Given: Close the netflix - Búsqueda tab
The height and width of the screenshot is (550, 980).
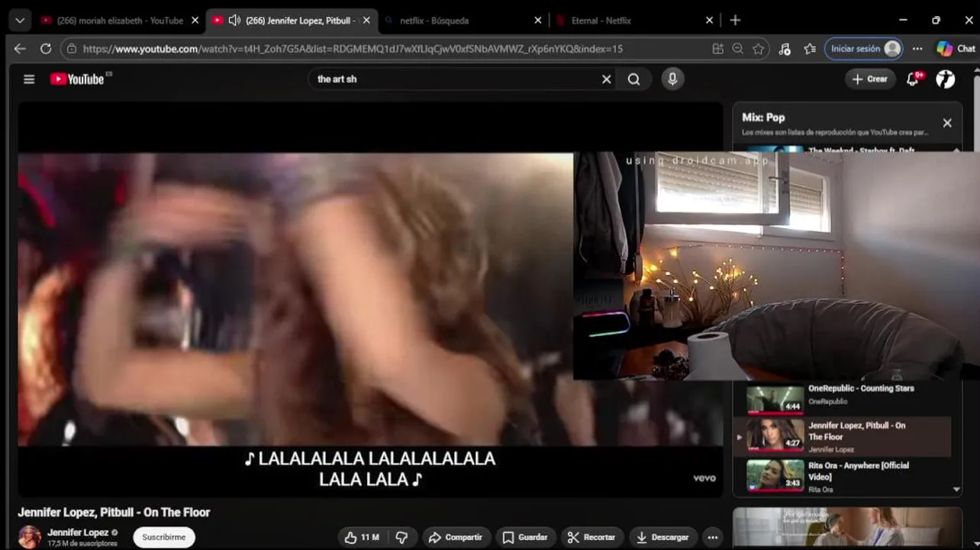Looking at the screenshot, I should click(538, 20).
